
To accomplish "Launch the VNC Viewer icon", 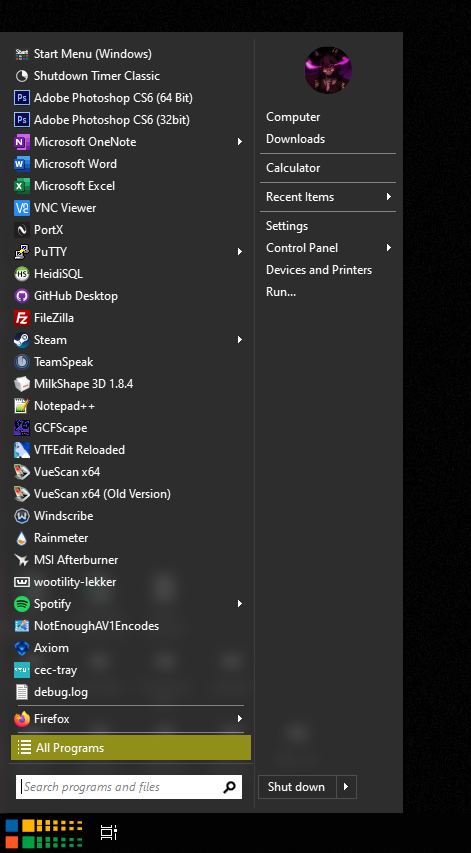I will 22,208.
